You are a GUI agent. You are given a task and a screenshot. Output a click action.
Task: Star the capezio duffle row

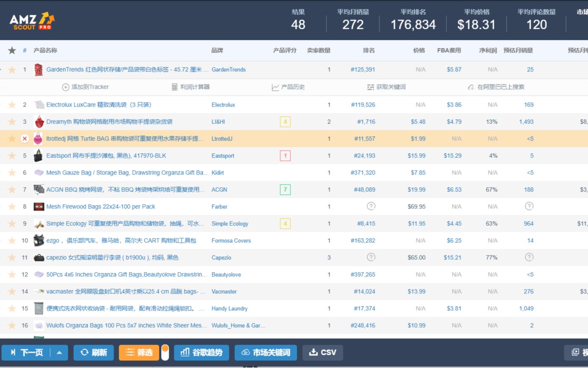click(x=12, y=258)
